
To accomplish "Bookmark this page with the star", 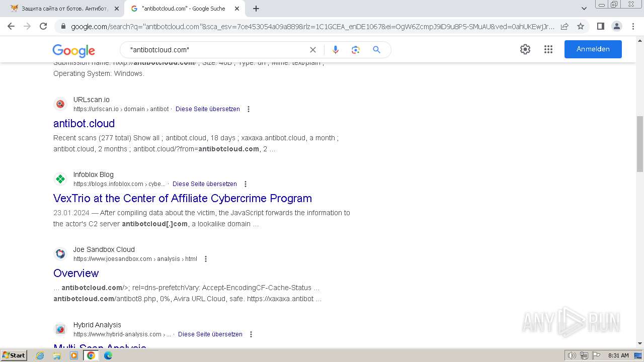I will point(581,26).
